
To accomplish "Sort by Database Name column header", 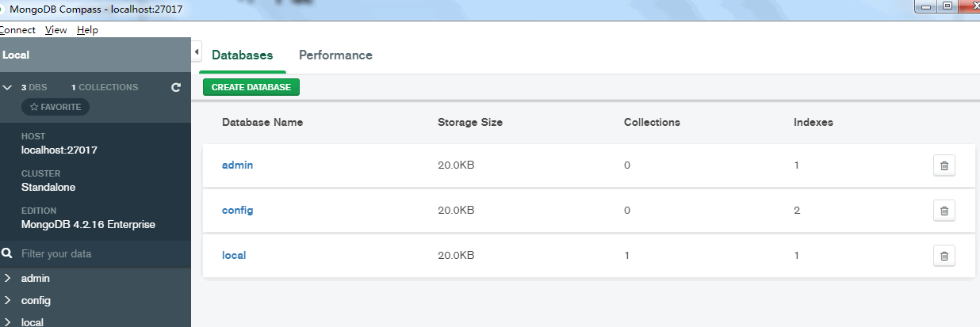I will 262,123.
